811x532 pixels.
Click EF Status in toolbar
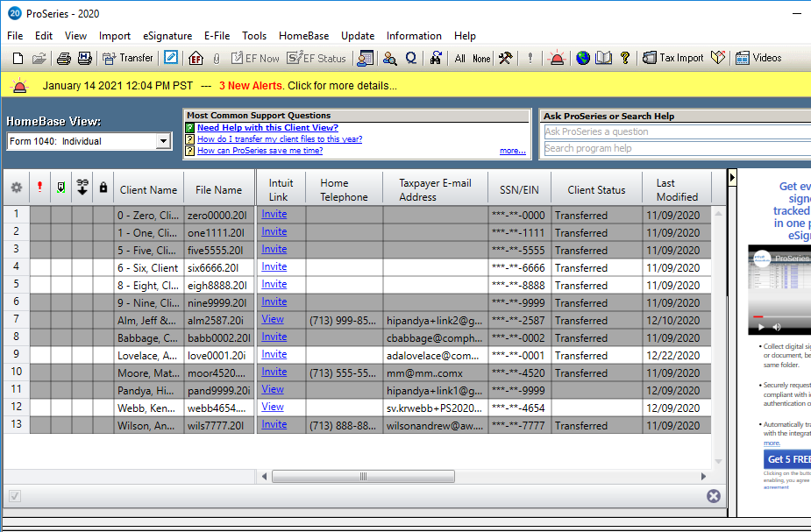[317, 58]
